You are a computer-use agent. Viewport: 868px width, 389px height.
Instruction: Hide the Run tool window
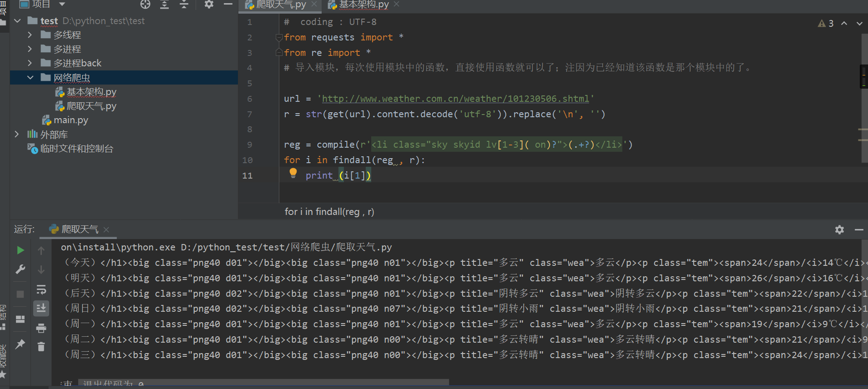[x=859, y=230]
